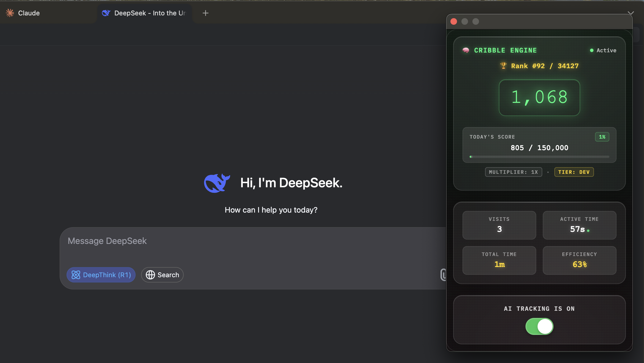Click the 805 / 150,000 score text
Viewport: 644px width, 363px height.
[x=539, y=148]
